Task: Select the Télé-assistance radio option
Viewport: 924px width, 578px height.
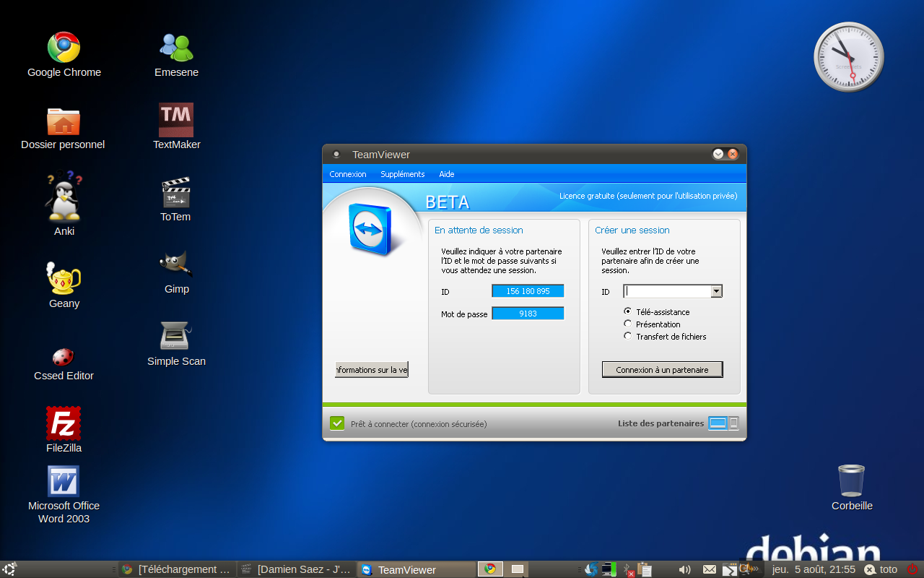Action: point(628,311)
